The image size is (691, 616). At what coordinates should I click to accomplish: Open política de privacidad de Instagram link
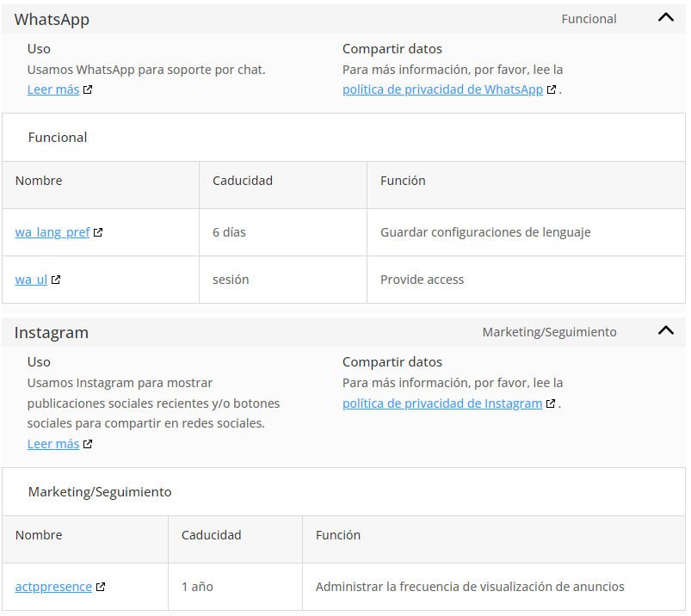(442, 403)
